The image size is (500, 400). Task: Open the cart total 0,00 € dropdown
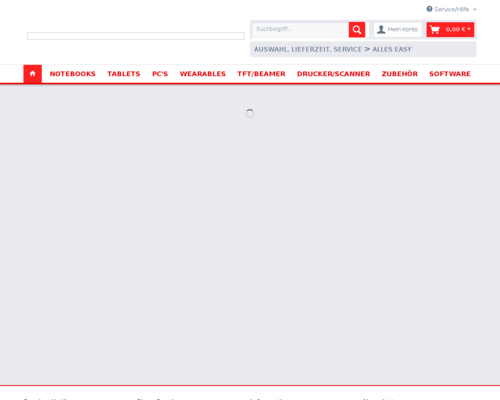458,29
